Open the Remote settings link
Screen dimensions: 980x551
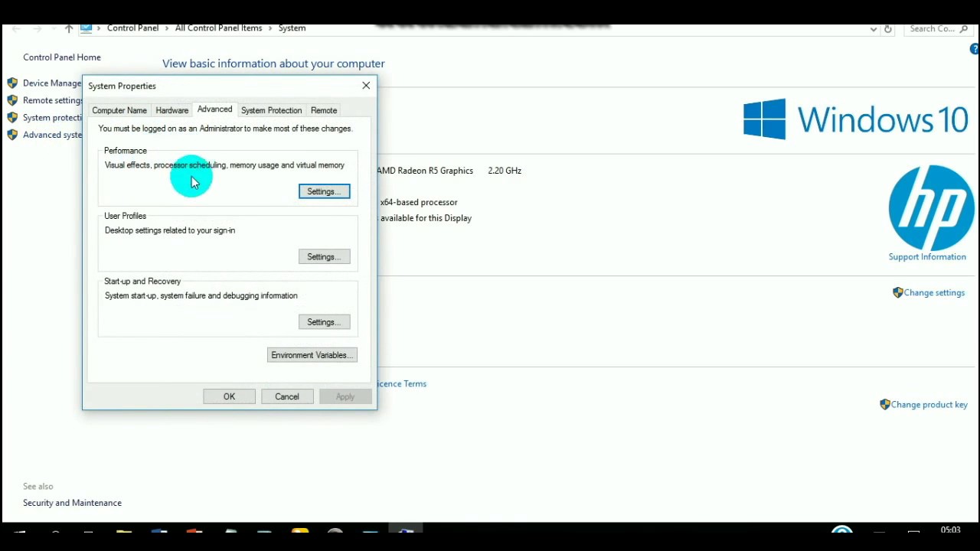tap(53, 100)
